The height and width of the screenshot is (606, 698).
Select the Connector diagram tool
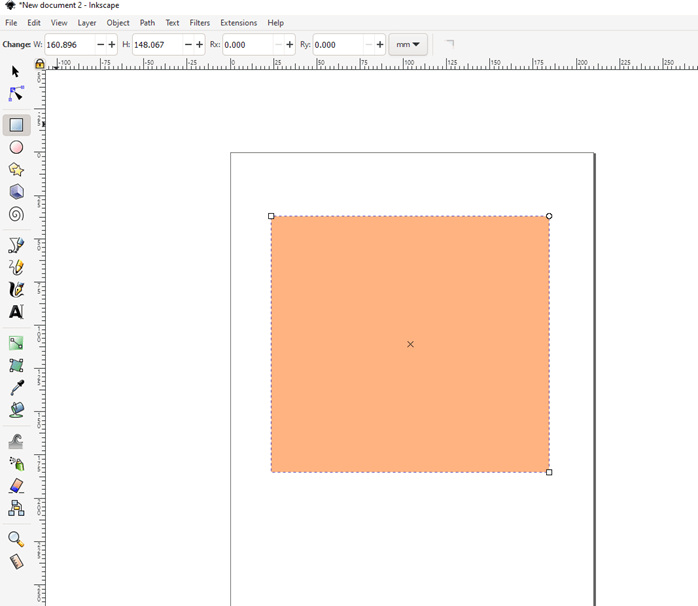16,508
